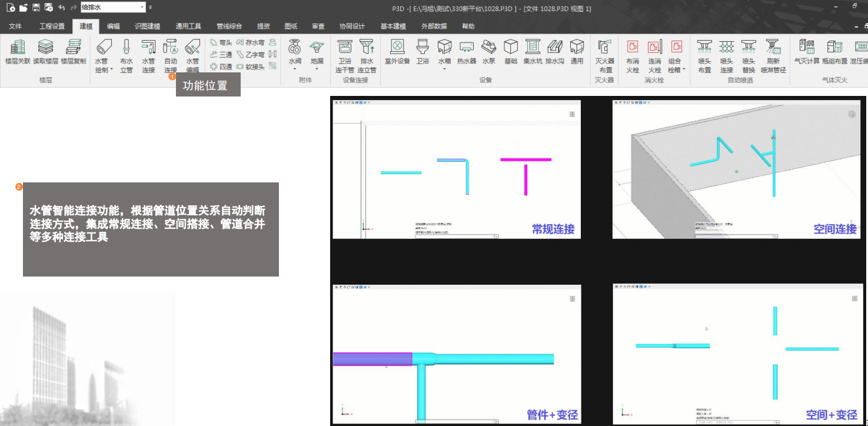This screenshot has height=426, width=868.
Task: Expand the 水阀 dropdown
Action: [295, 69]
